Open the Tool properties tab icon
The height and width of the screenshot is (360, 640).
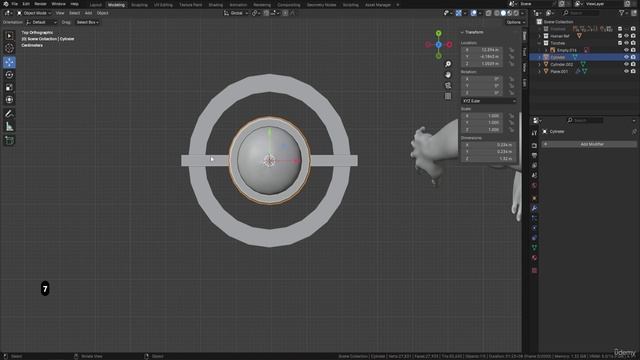click(x=534, y=133)
